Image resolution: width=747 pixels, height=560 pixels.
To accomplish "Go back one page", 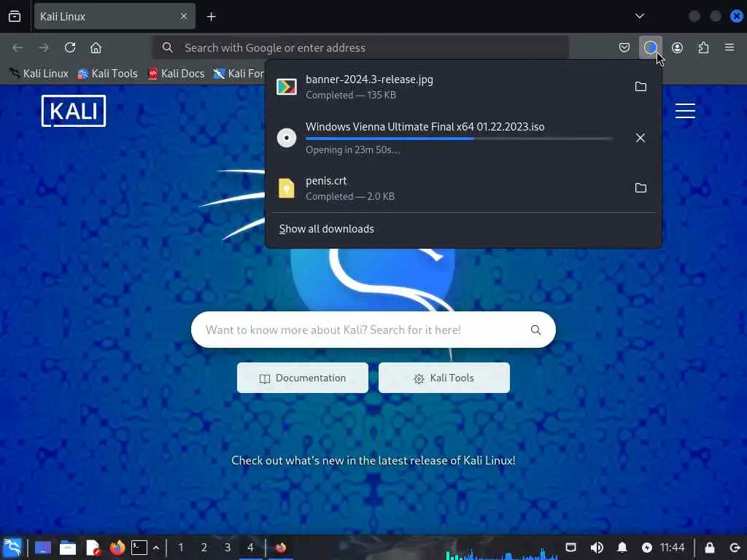I will (18, 47).
